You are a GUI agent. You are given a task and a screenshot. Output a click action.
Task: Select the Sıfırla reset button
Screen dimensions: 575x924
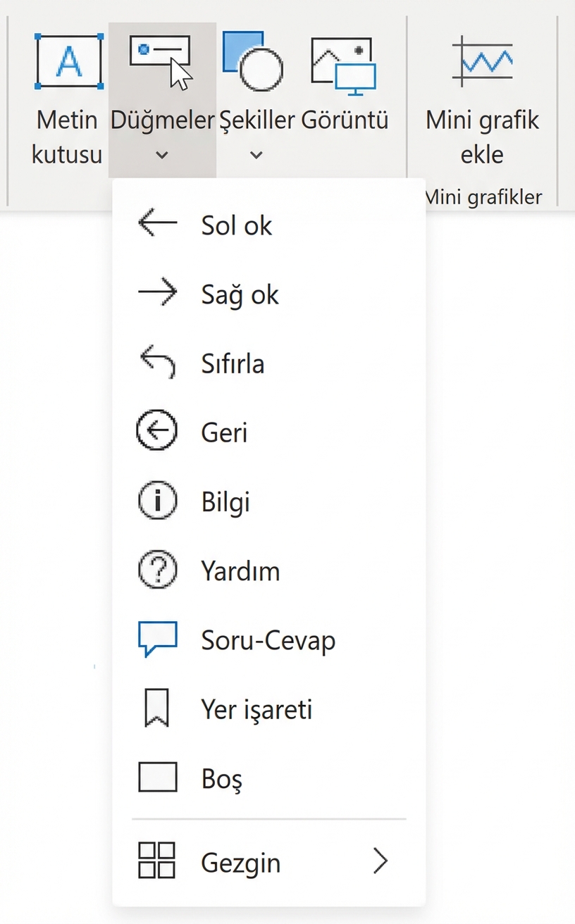[x=233, y=363]
